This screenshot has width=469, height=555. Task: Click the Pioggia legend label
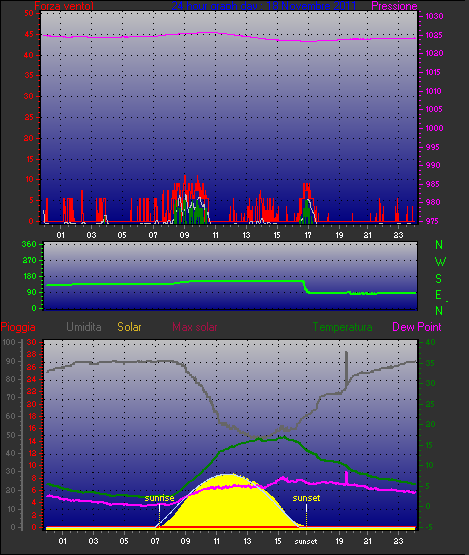[18, 327]
